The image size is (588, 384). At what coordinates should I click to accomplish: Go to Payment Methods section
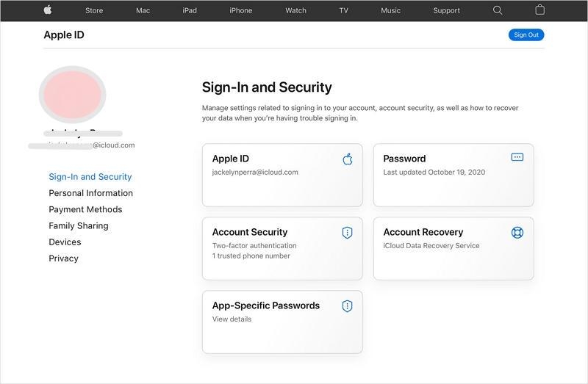pyautogui.click(x=85, y=209)
